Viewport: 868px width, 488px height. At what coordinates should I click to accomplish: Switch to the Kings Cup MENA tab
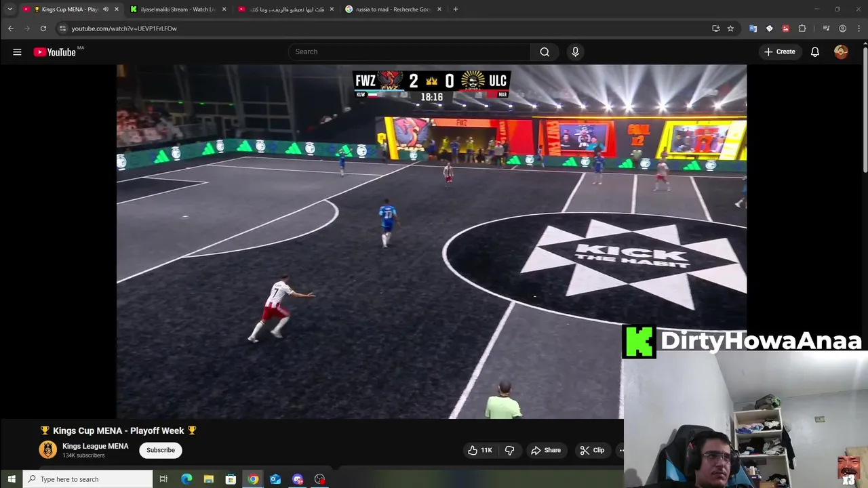71,9
